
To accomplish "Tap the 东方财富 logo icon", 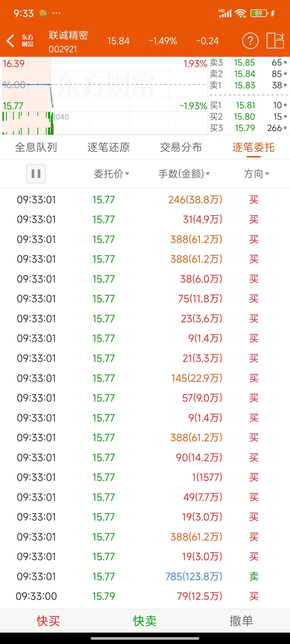I will click(x=28, y=41).
